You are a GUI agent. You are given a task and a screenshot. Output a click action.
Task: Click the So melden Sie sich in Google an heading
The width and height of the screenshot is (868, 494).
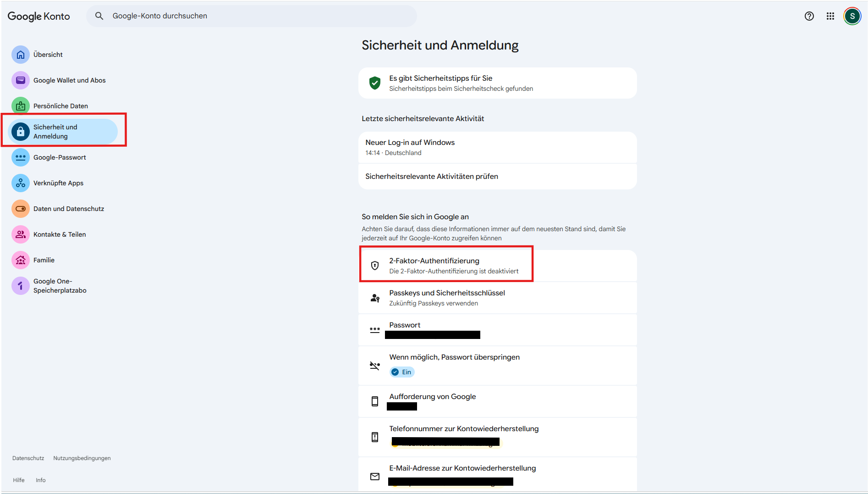[415, 217]
